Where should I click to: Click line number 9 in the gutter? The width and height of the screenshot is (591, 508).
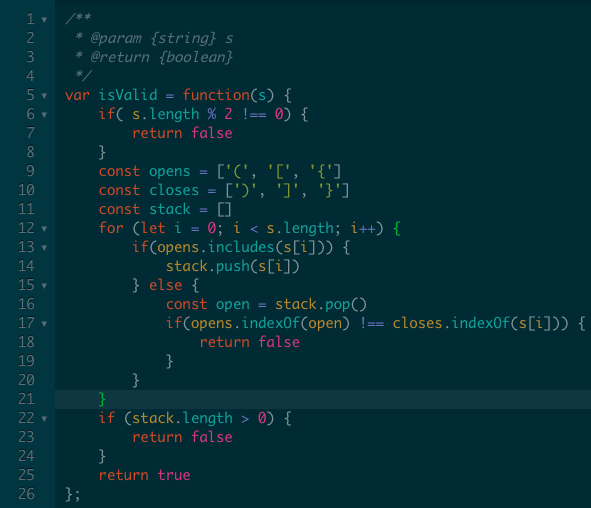[x=30, y=171]
